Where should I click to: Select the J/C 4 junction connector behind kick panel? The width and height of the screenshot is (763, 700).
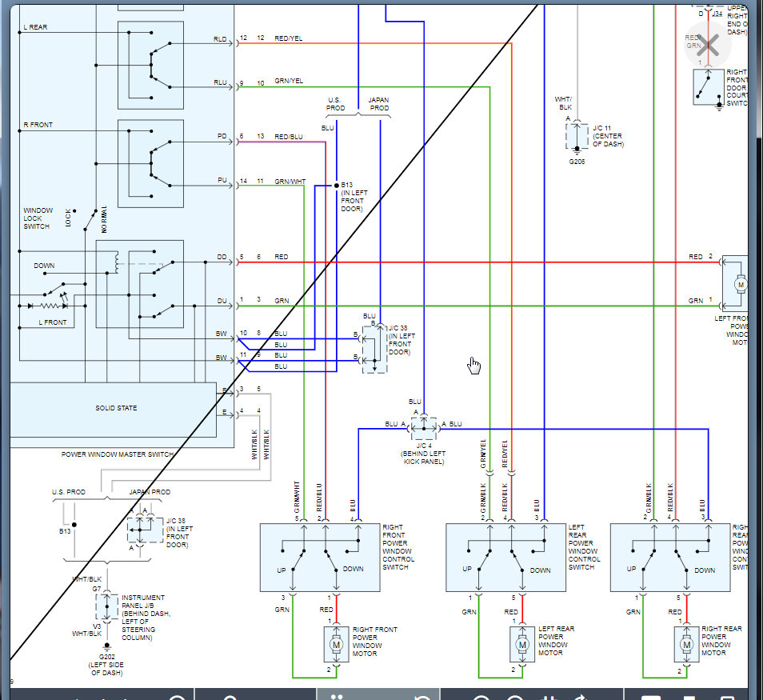point(423,429)
